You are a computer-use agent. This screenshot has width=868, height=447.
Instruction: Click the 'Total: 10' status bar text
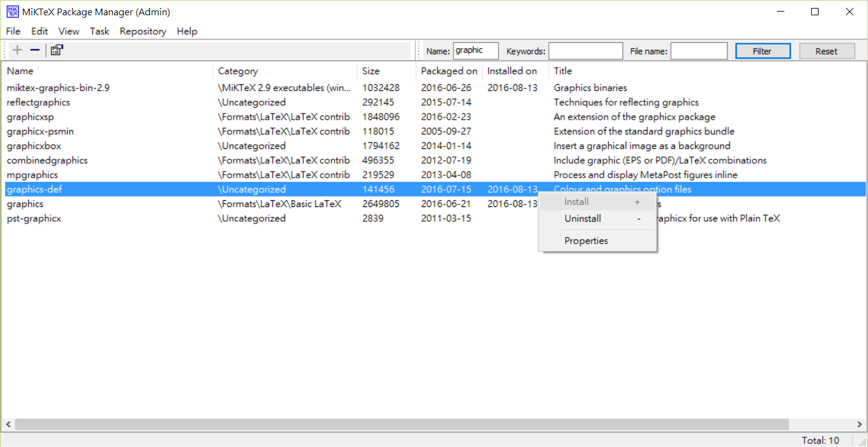pos(820,440)
